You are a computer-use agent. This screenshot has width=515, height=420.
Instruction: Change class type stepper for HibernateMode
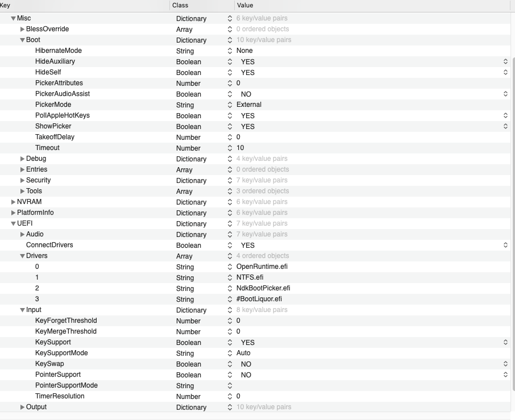[230, 51]
